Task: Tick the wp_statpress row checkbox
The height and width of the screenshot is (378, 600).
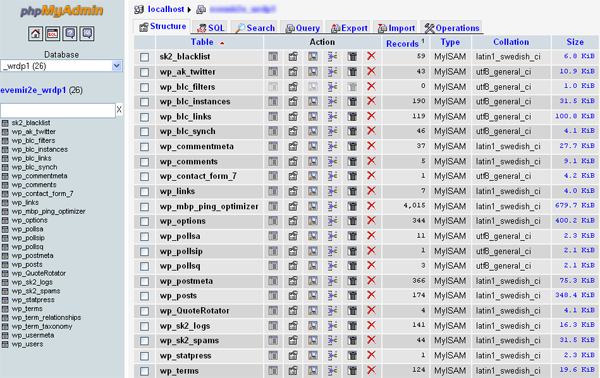Action: (144, 356)
